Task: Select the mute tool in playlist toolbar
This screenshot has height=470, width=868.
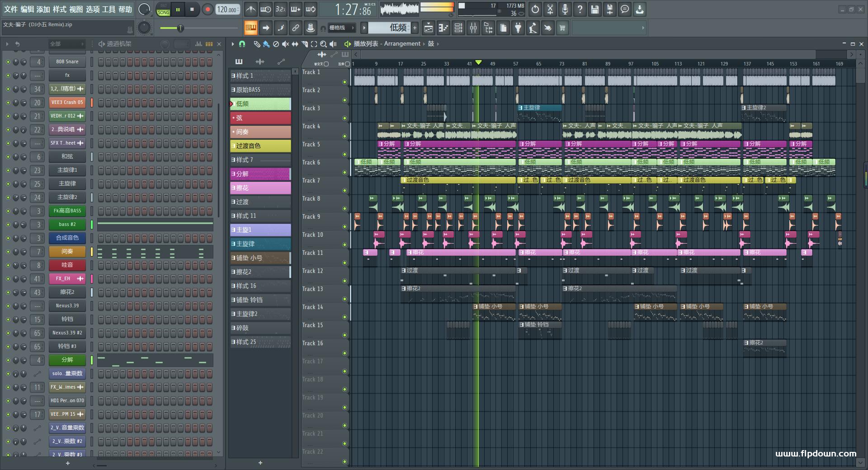Action: pyautogui.click(x=285, y=44)
